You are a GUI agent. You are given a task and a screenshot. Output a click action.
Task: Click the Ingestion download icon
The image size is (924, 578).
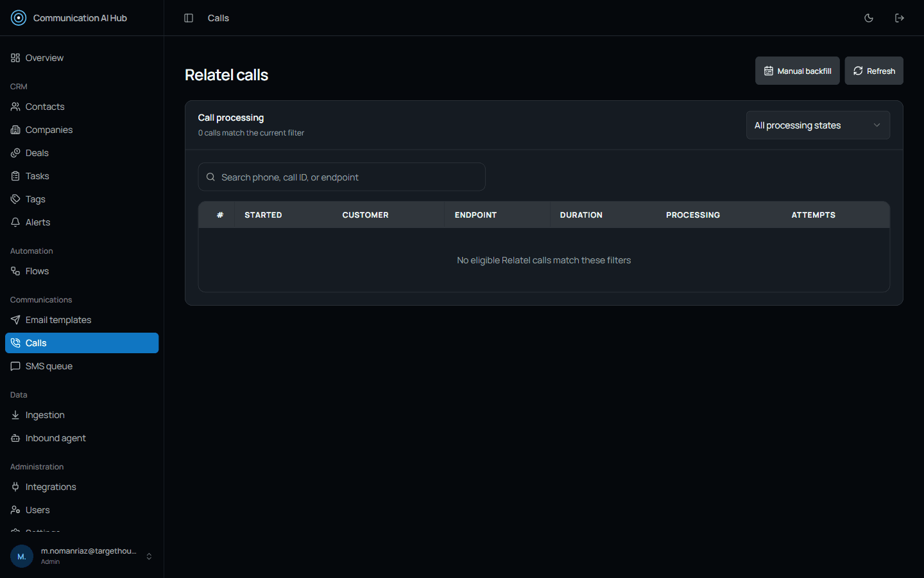(x=15, y=415)
